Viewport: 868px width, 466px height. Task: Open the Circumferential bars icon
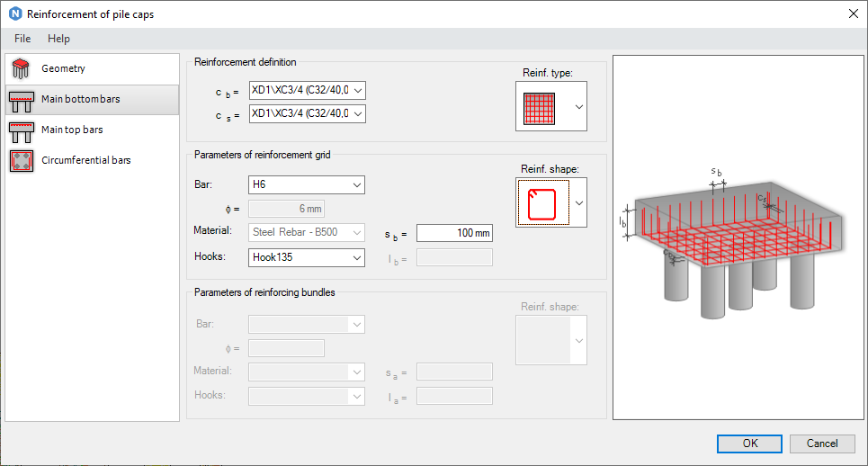click(x=21, y=161)
